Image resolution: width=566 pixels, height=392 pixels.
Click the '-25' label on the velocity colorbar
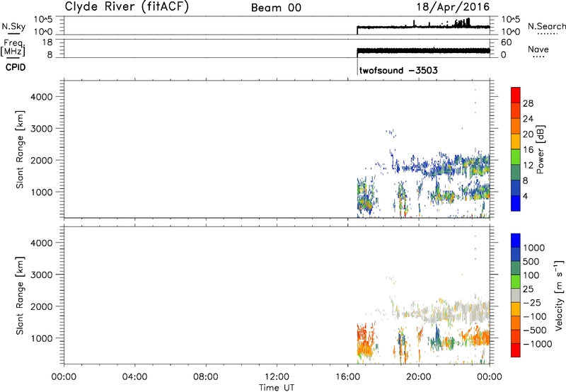(532, 302)
